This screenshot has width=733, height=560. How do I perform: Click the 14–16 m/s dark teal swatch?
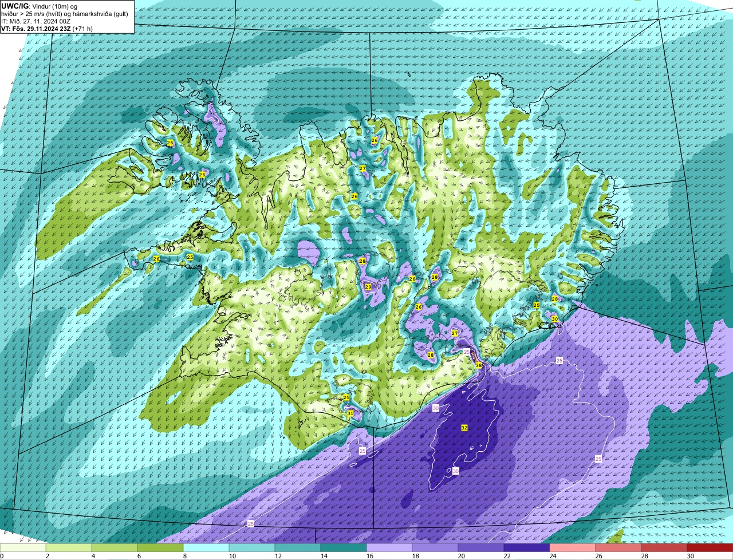point(344,548)
